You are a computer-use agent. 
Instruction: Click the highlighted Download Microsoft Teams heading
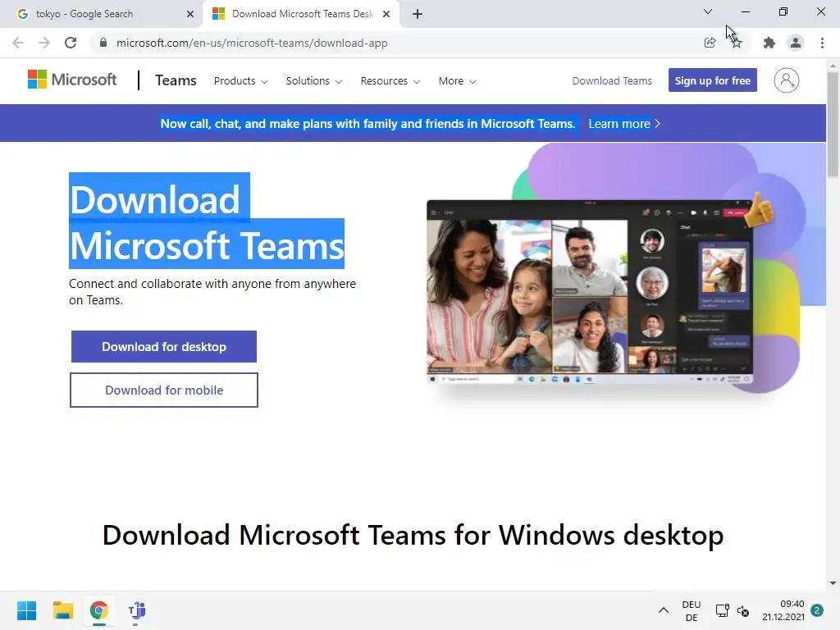click(207, 221)
